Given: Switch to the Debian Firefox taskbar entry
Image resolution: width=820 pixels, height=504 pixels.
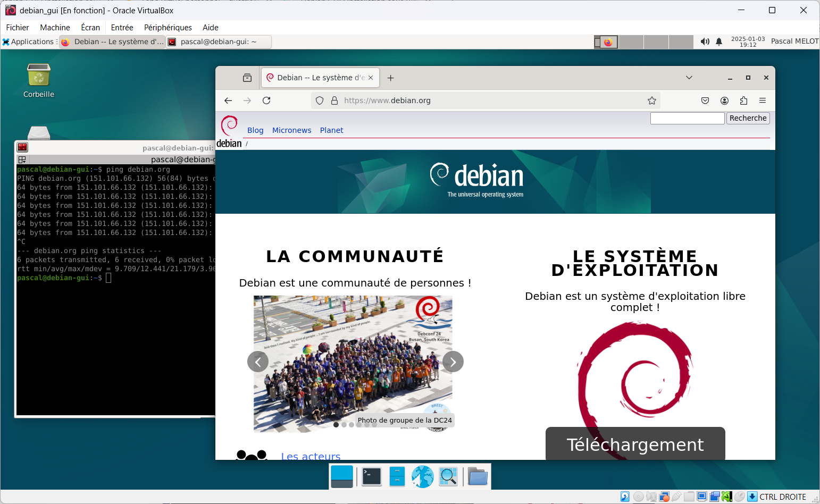Looking at the screenshot, I should point(112,41).
